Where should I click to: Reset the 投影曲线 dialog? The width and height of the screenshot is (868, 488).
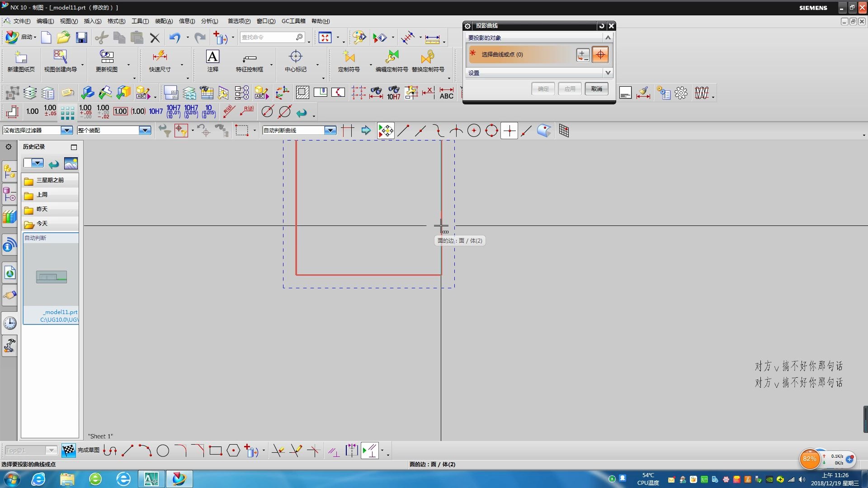[x=602, y=26]
